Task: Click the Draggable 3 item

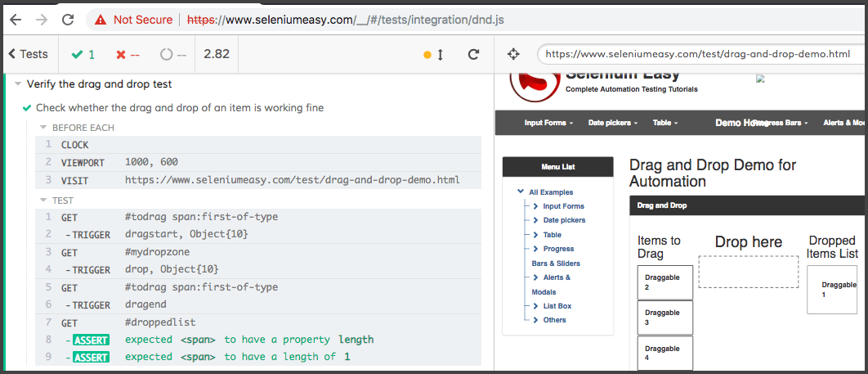Action: [x=664, y=318]
